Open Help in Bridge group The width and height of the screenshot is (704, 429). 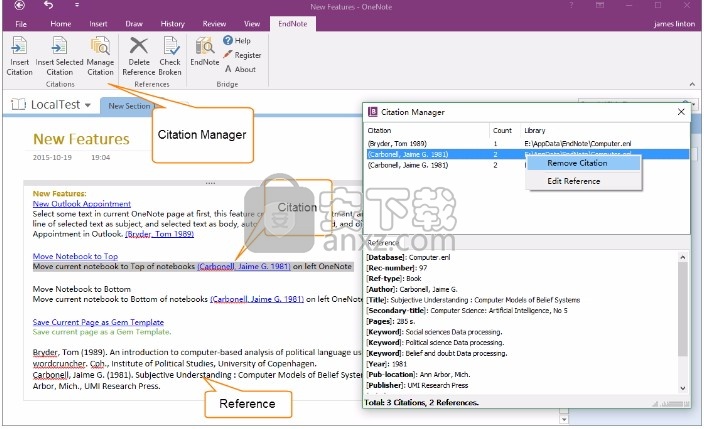click(237, 40)
